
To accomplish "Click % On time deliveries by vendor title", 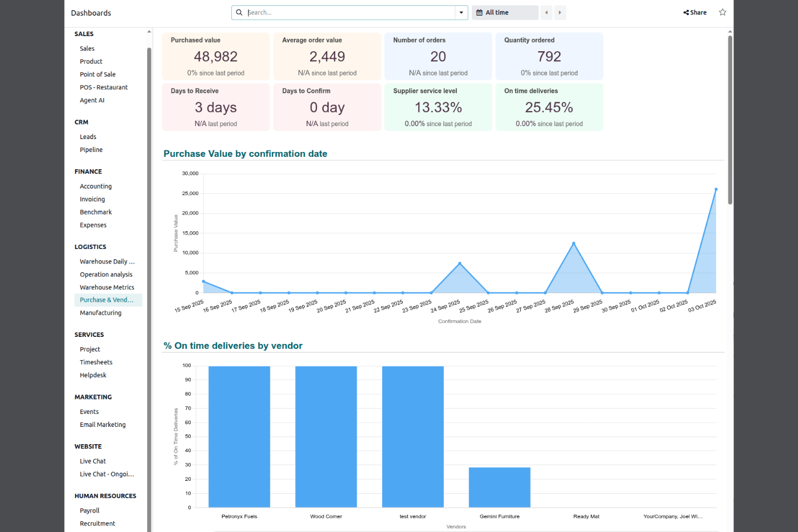I will tap(233, 346).
